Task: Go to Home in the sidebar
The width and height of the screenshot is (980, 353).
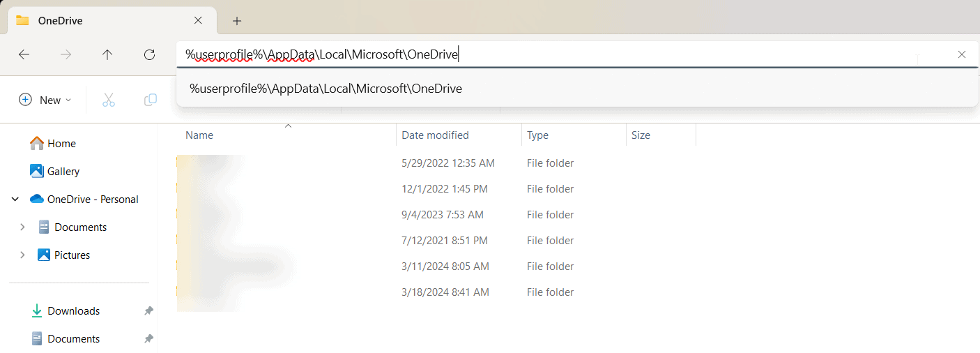Action: 61,144
